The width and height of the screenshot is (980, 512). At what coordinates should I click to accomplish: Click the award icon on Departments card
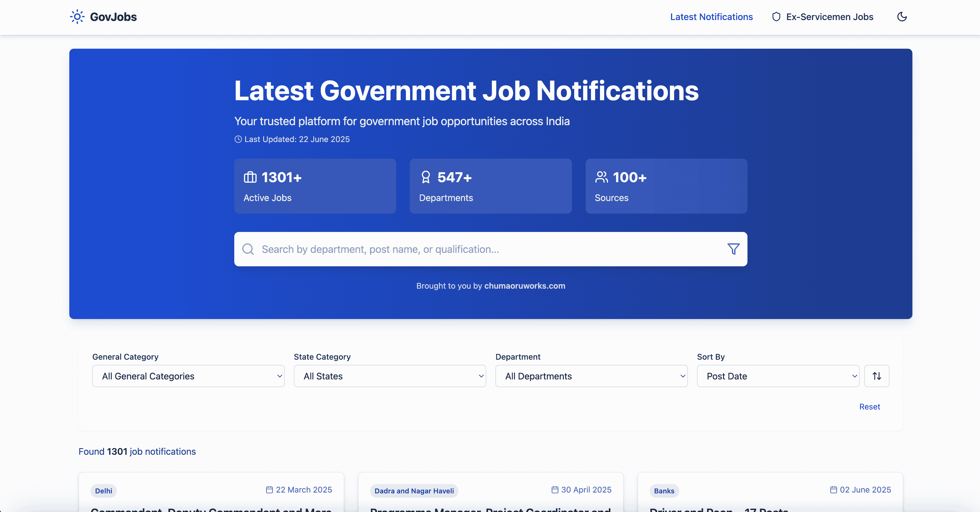(x=425, y=177)
